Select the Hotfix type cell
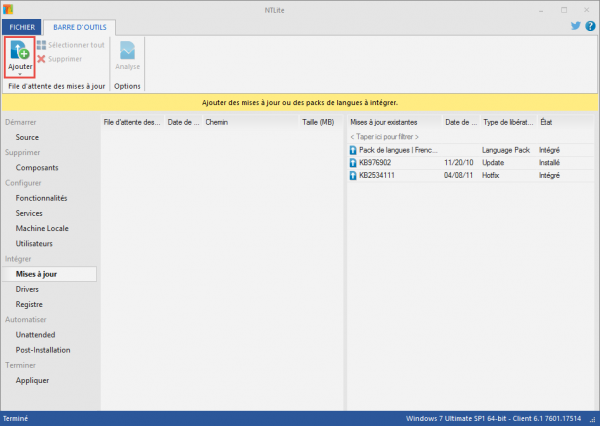600x426 pixels. click(491, 175)
